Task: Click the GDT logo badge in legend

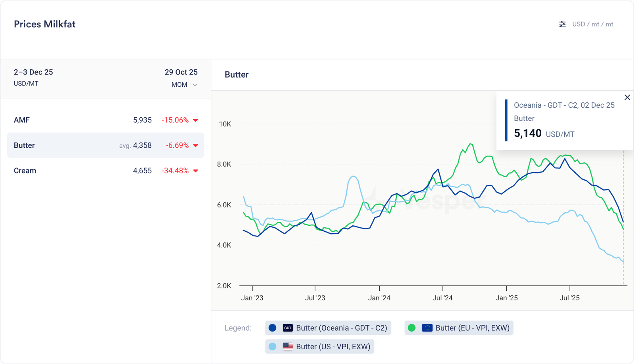Action: click(x=288, y=328)
